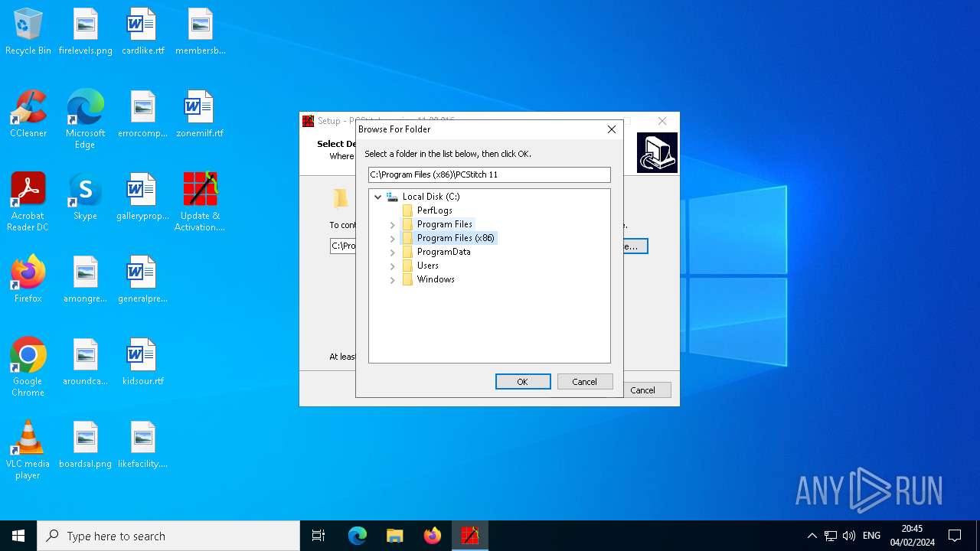Launch Google Chrome desktop shortcut
980x551 pixels.
click(x=28, y=368)
